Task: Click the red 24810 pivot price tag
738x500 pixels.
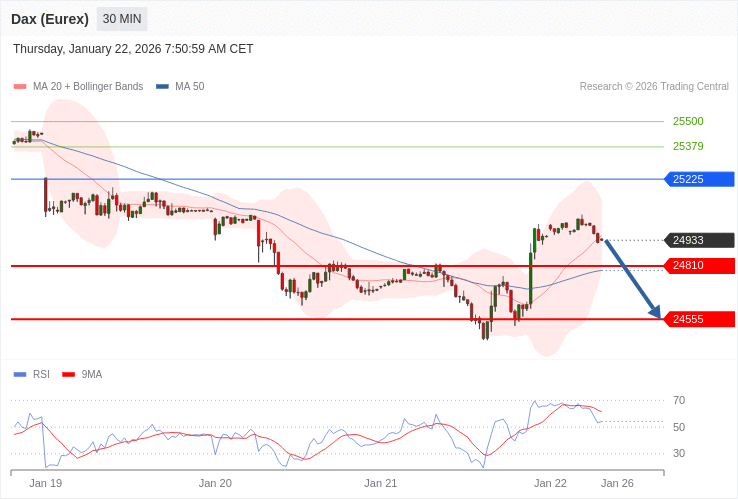Action: [x=698, y=266]
